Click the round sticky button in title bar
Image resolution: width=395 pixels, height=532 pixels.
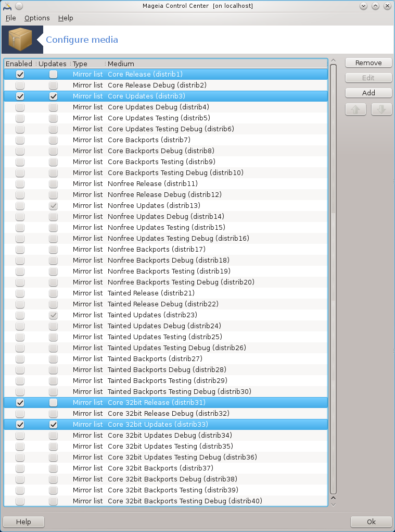coord(19,6)
